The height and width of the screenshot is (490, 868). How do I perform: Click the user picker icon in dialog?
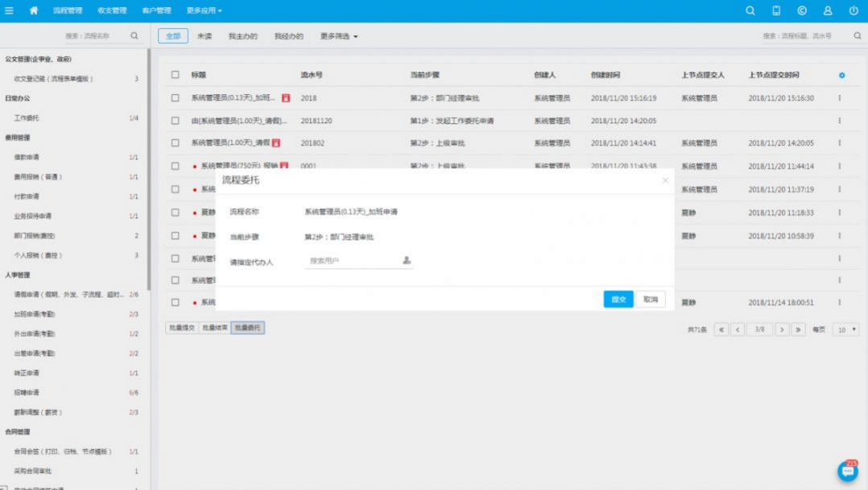tap(407, 261)
